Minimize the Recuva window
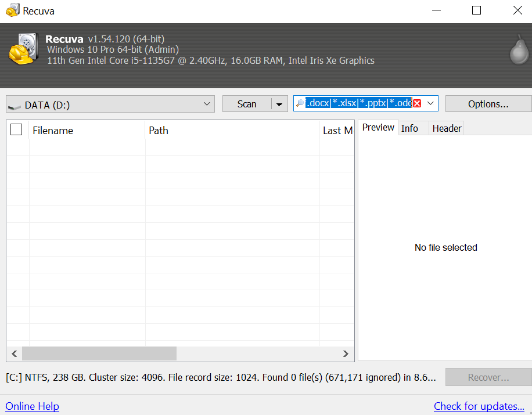Image resolution: width=532 pixels, height=415 pixels. (436, 10)
